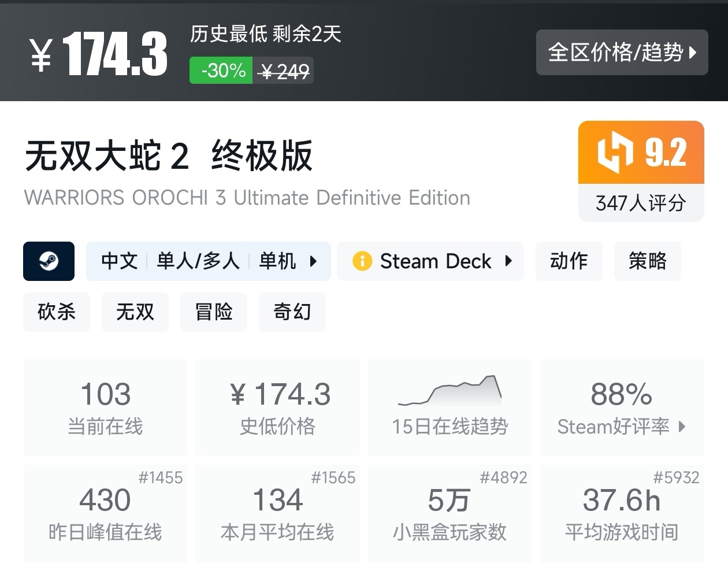Click the game title 无双大蛇 2 终极版
The image size is (728, 574).
pos(168,156)
